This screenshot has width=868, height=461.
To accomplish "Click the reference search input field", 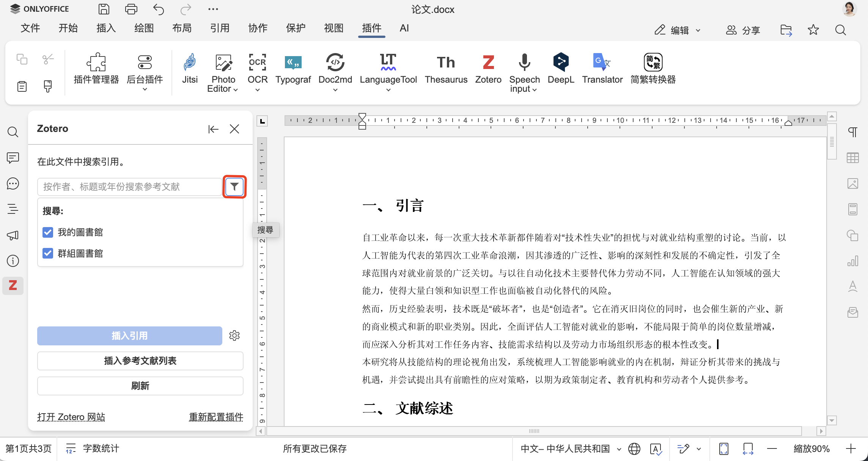I will coord(129,187).
